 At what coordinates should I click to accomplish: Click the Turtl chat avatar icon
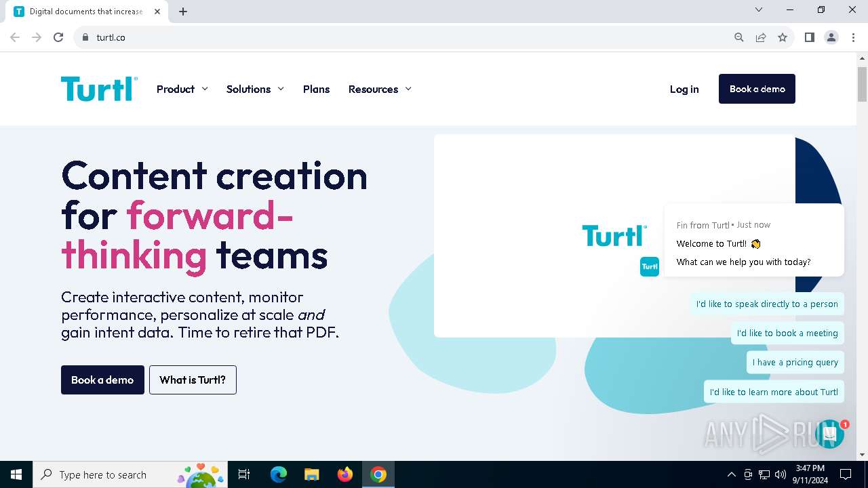(x=650, y=266)
